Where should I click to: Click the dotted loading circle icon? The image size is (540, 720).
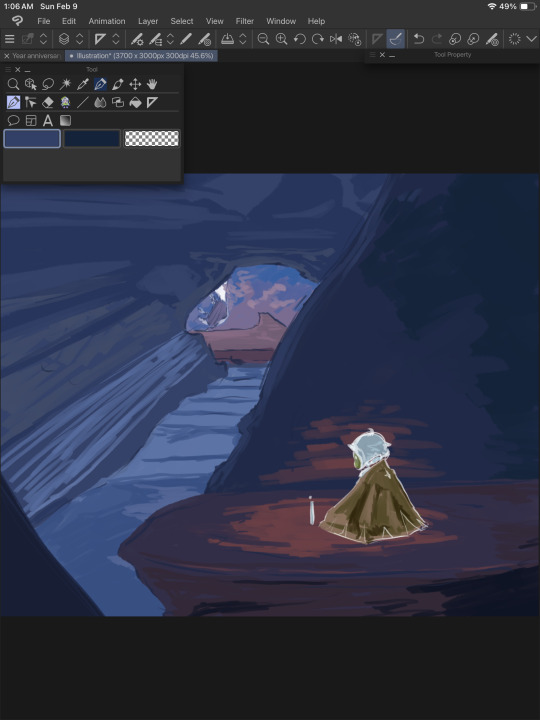pos(514,39)
